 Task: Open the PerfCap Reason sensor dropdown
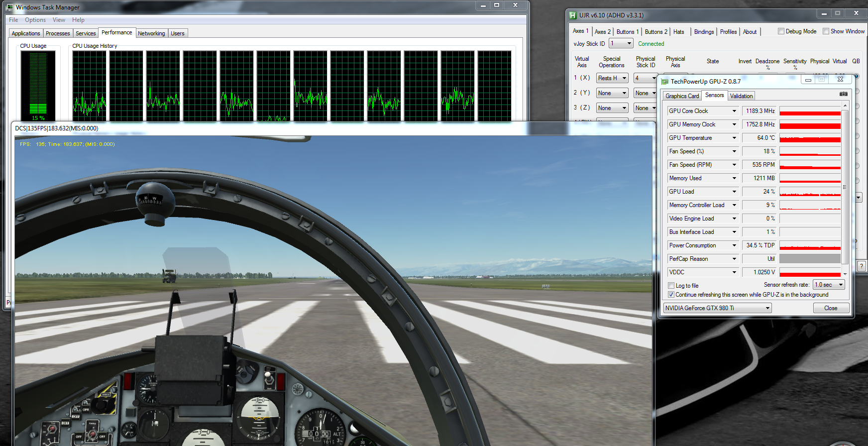[734, 259]
